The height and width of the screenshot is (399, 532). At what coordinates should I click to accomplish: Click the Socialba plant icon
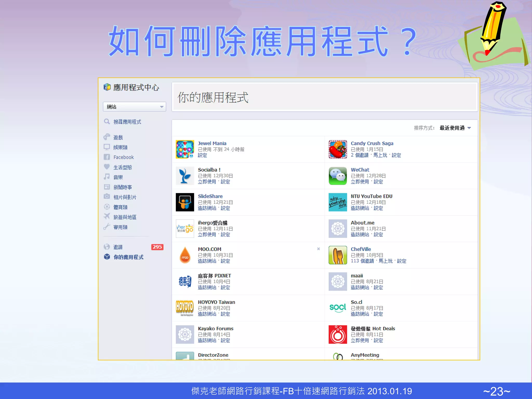pos(185,176)
